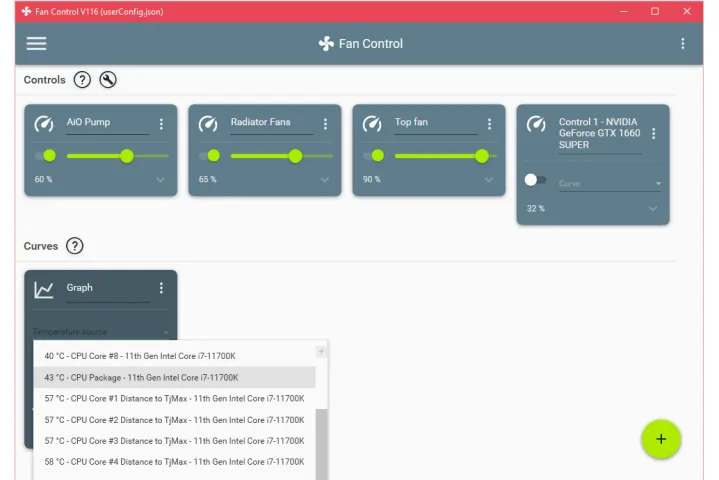This screenshot has width=719, height=480.
Task: Open Graph curve card three-dot menu
Action: point(161,288)
